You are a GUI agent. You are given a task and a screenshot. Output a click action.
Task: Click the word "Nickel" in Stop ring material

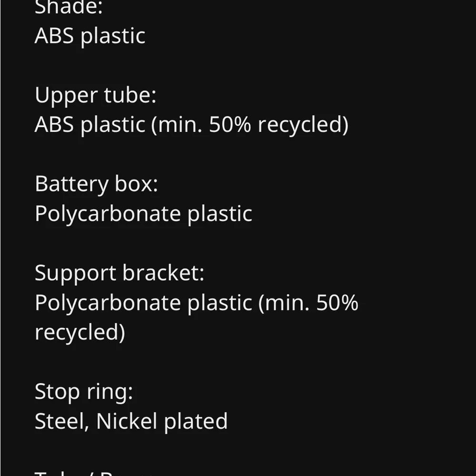pyautogui.click(x=127, y=421)
